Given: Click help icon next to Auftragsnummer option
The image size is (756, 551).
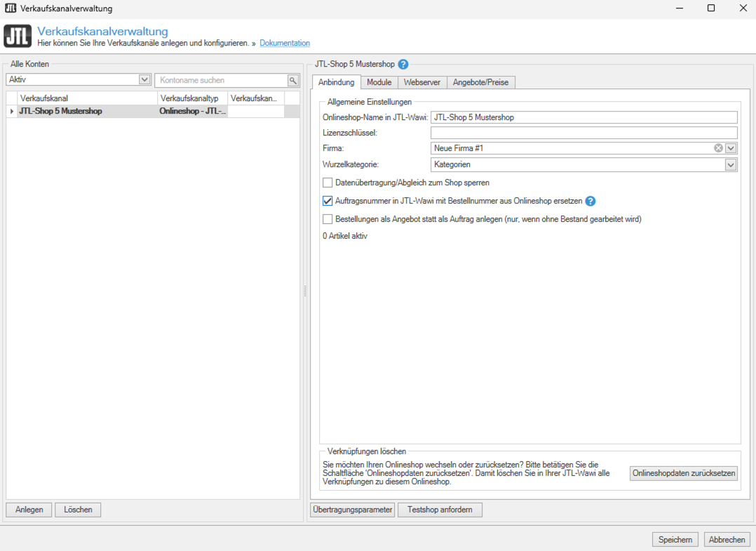Looking at the screenshot, I should click(590, 201).
